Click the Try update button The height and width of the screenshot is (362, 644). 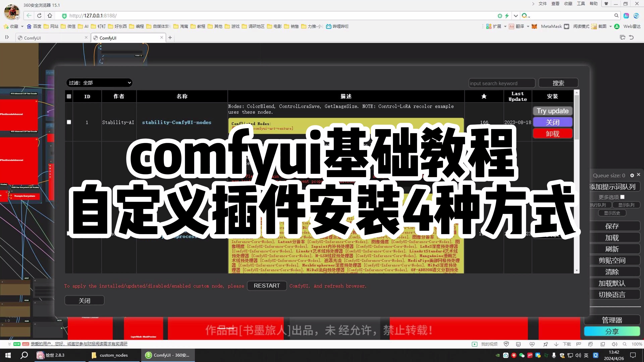(x=552, y=111)
